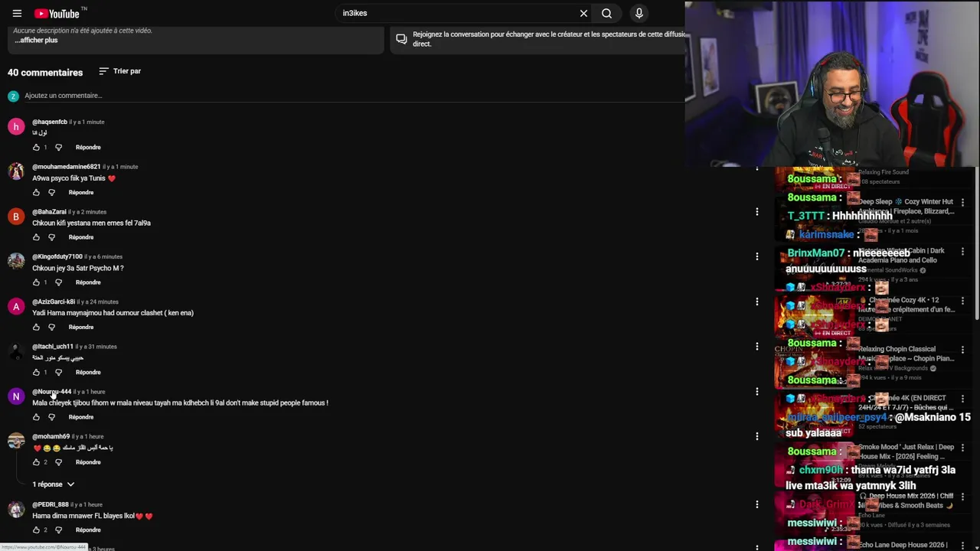Viewport: 980px width, 551px height.
Task: Reply to @haqsenfcb's comment
Action: (x=88, y=147)
